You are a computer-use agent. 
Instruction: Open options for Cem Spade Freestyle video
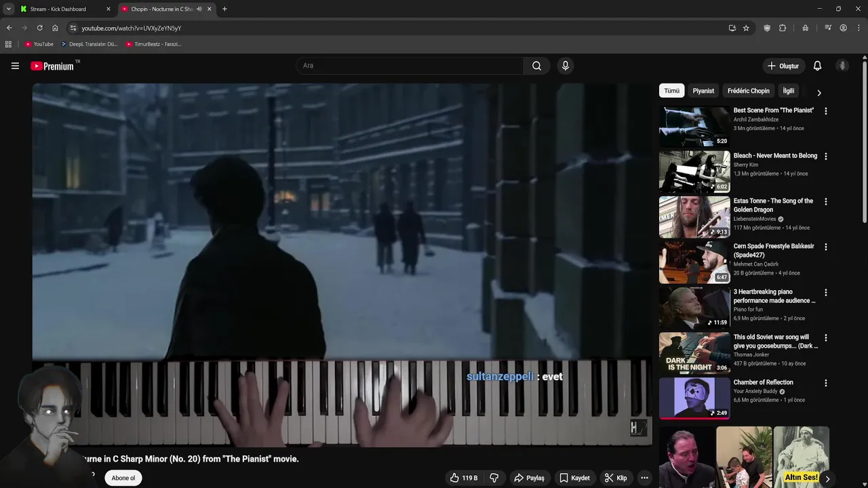click(x=825, y=247)
